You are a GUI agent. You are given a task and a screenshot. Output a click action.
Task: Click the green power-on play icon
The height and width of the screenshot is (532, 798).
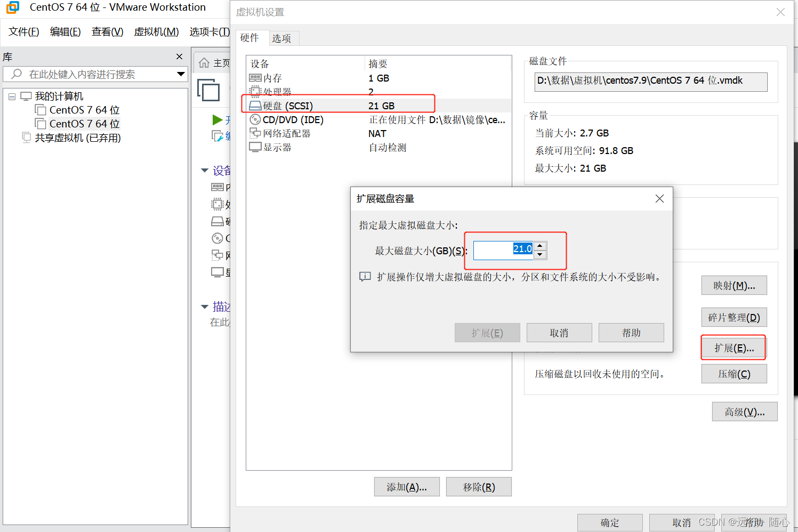coord(217,119)
